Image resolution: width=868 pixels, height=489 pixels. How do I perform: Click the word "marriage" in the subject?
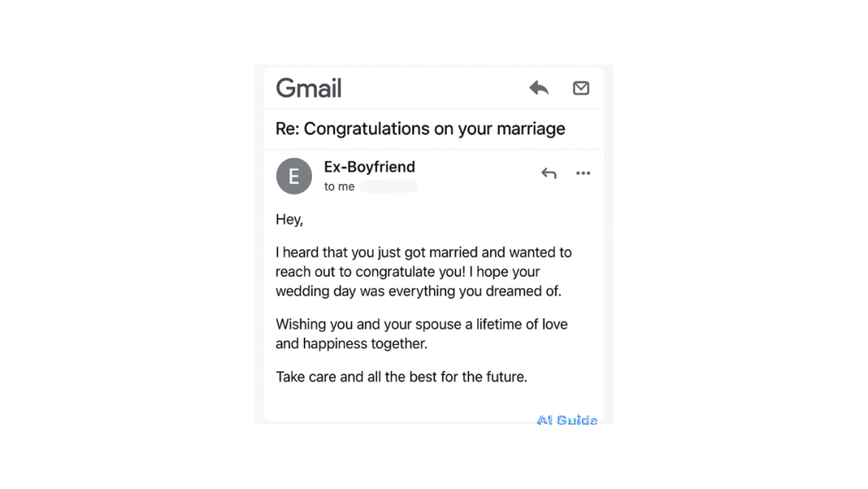pyautogui.click(x=531, y=129)
